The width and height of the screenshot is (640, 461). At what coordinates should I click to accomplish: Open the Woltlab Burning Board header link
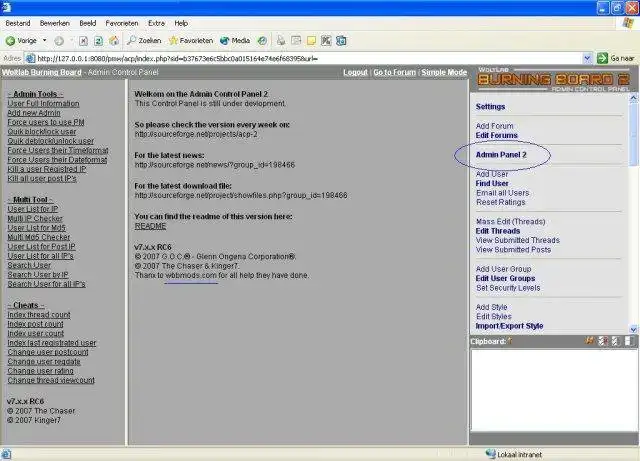[x=42, y=72]
